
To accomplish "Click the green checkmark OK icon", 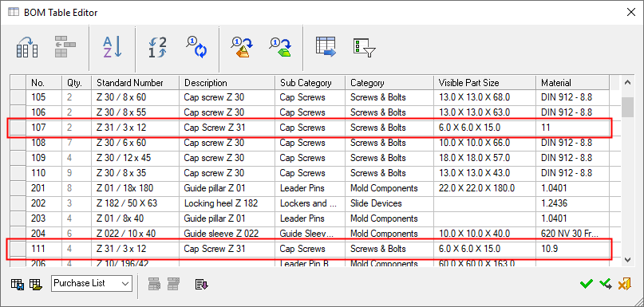I will pos(587,284).
